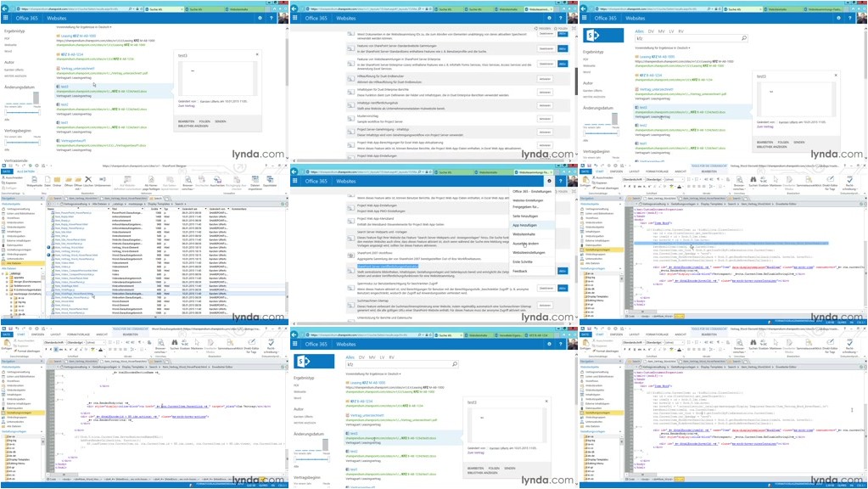
Task: Adjust Änderungsdatum slider in top-left screenshot
Action: [x=22, y=112]
